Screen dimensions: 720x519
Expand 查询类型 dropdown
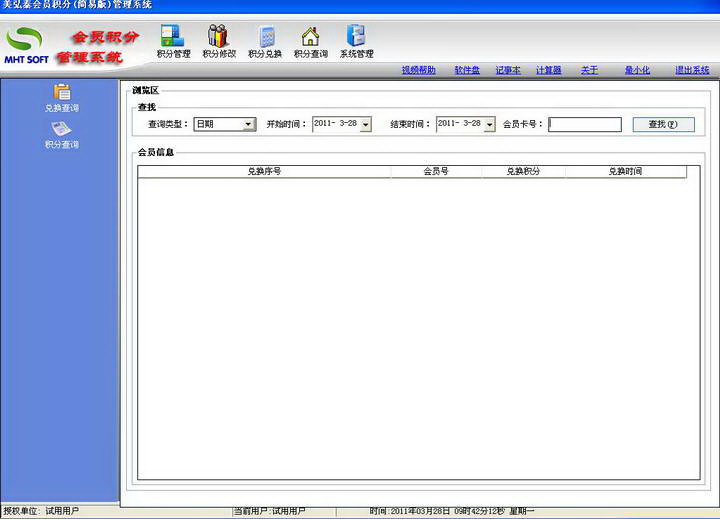point(248,124)
